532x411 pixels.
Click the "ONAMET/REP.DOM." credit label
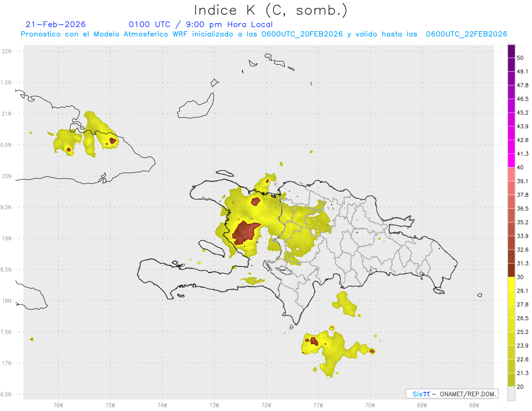467,394
